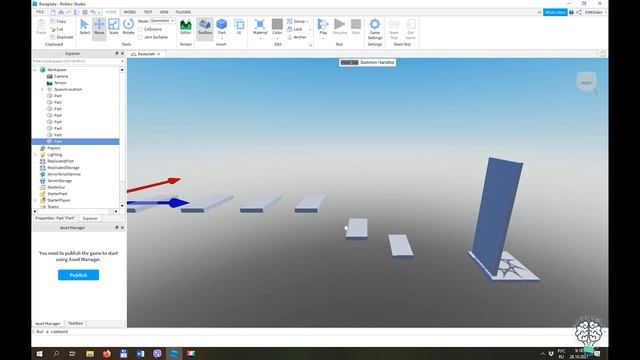Viewport: 640px width, 360px height.
Task: Open the Terrain Editor
Action: click(186, 27)
